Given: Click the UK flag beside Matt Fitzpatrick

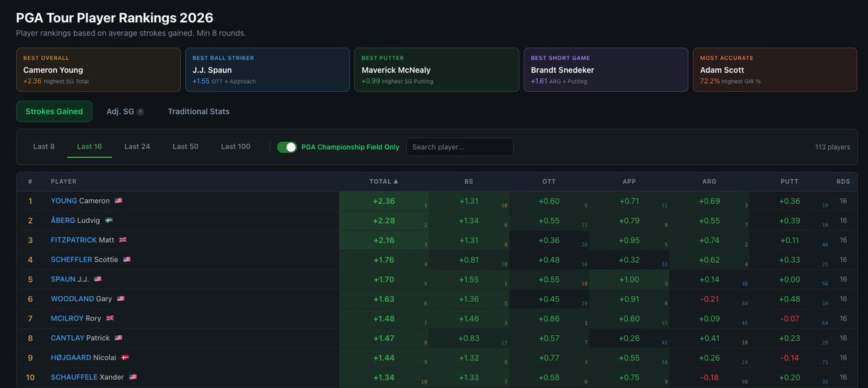Looking at the screenshot, I should (122, 240).
